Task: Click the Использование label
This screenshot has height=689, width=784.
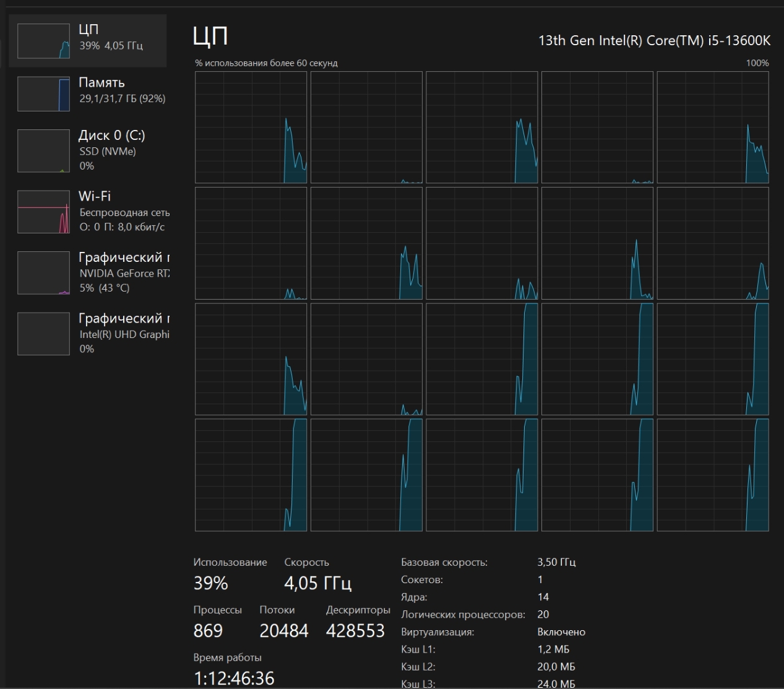Action: pos(230,563)
